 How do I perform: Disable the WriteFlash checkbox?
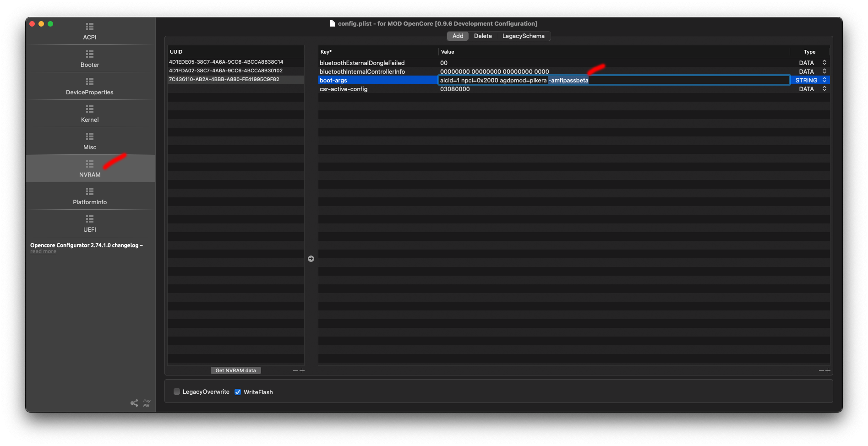(238, 392)
